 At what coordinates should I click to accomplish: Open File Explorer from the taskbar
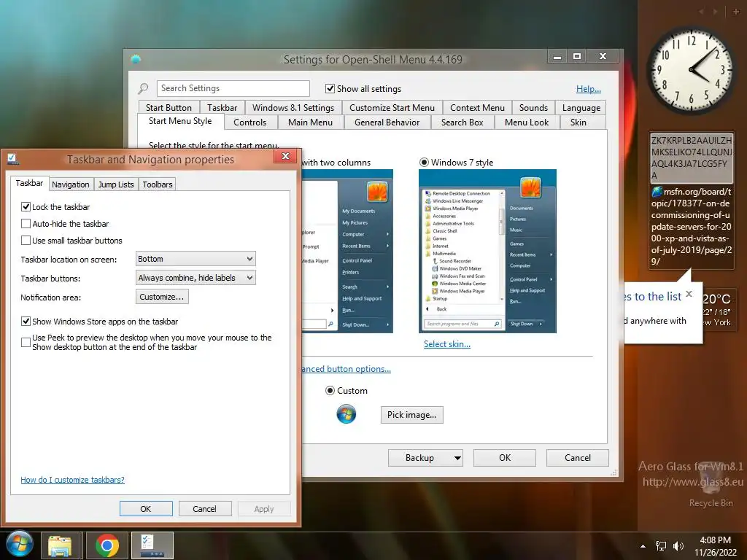click(x=60, y=545)
